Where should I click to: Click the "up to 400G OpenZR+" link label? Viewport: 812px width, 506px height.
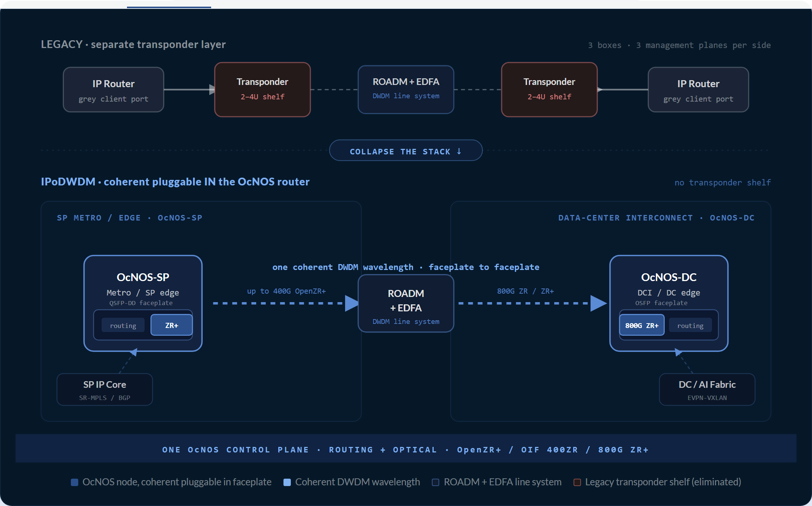coord(286,291)
